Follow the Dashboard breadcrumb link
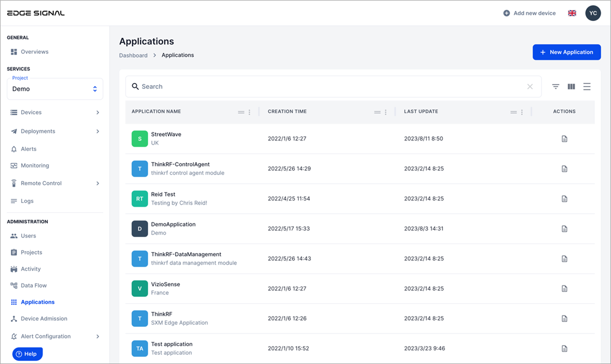 point(133,55)
